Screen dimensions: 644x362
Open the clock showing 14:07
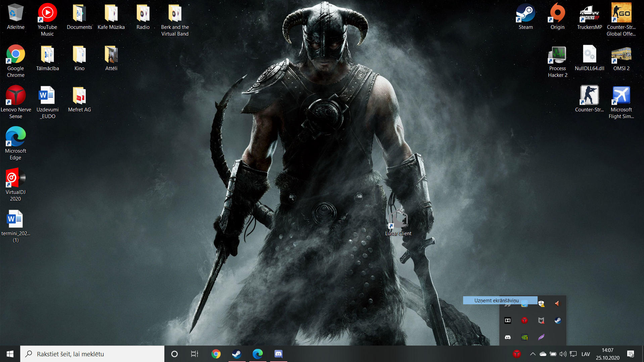tap(607, 354)
